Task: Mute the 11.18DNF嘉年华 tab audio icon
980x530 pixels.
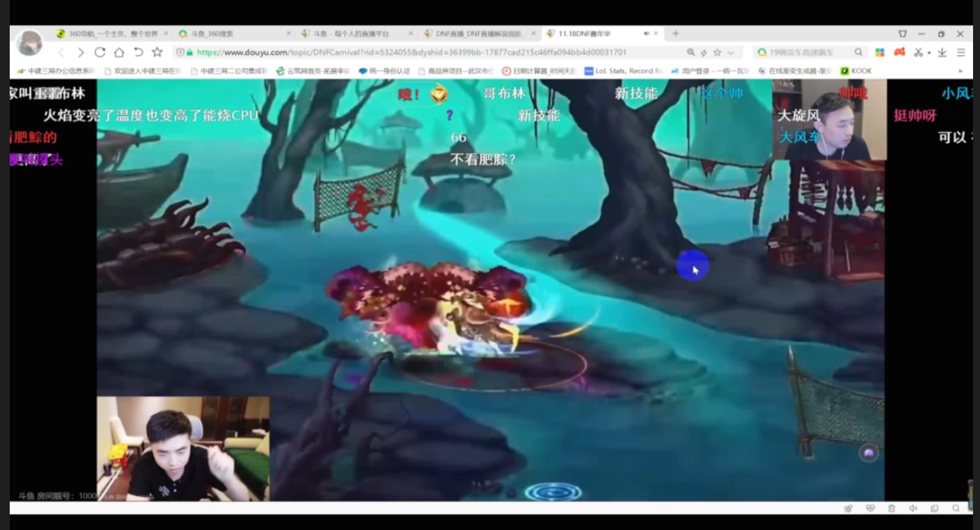Action: [x=646, y=33]
